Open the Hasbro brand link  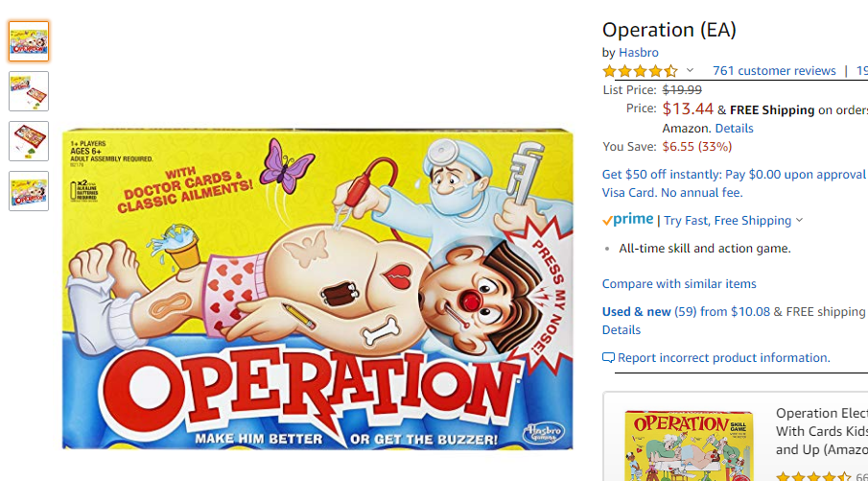[x=638, y=53]
